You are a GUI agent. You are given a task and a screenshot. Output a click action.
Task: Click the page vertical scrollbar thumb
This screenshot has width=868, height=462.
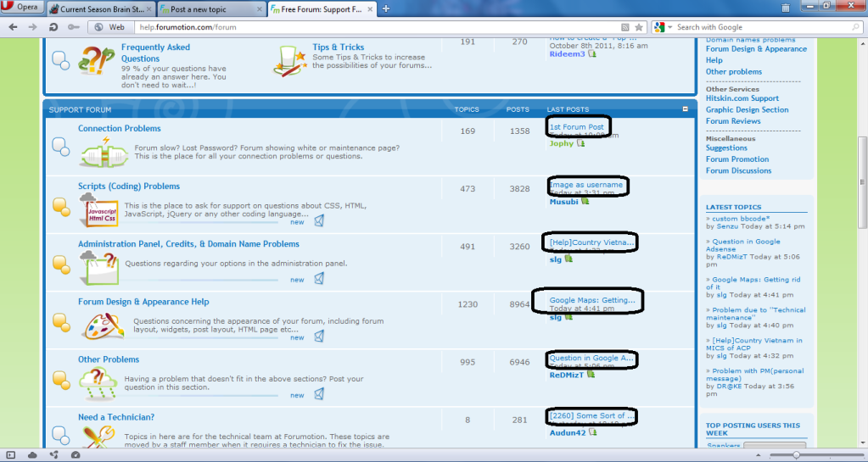point(862,182)
